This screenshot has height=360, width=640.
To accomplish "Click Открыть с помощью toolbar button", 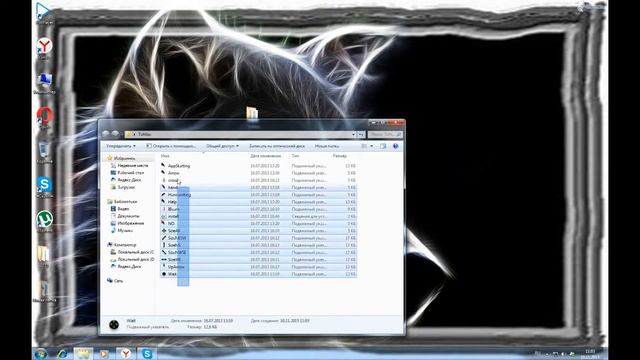I will click(171, 146).
